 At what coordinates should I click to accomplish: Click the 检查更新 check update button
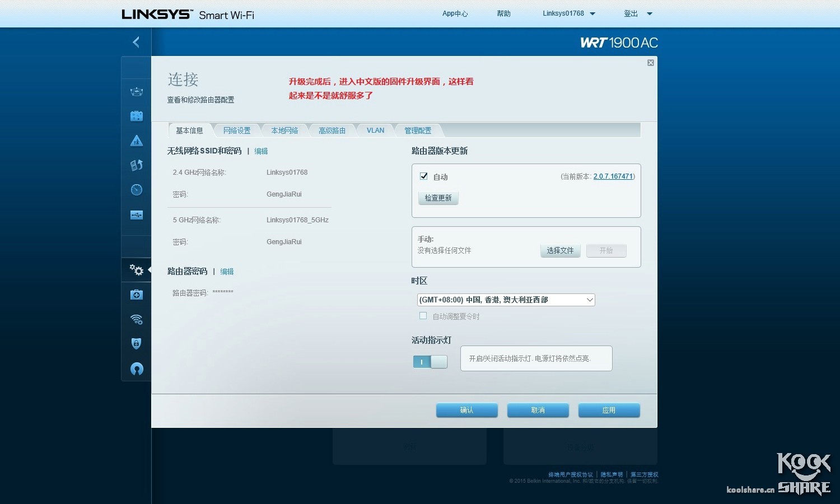pos(438,198)
